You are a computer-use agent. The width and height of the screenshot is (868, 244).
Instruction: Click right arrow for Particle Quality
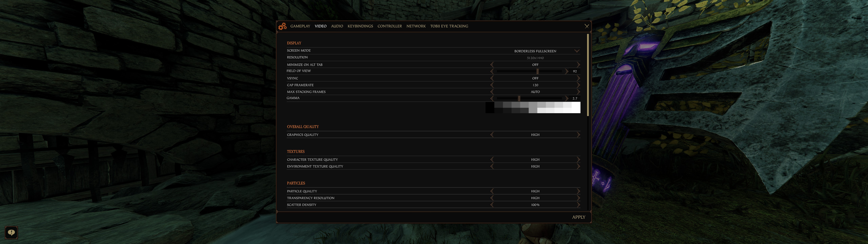click(x=578, y=191)
